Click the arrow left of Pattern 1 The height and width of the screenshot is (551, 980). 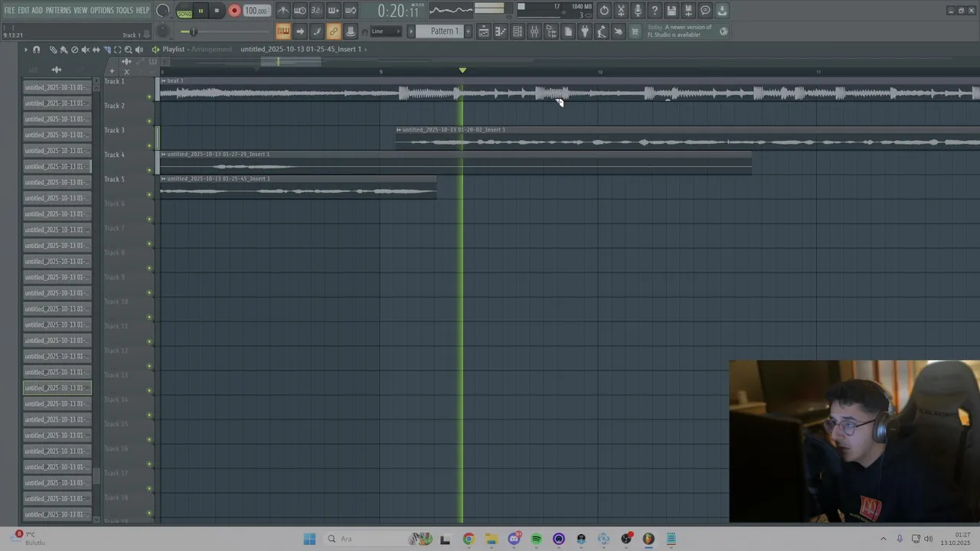coord(411,31)
